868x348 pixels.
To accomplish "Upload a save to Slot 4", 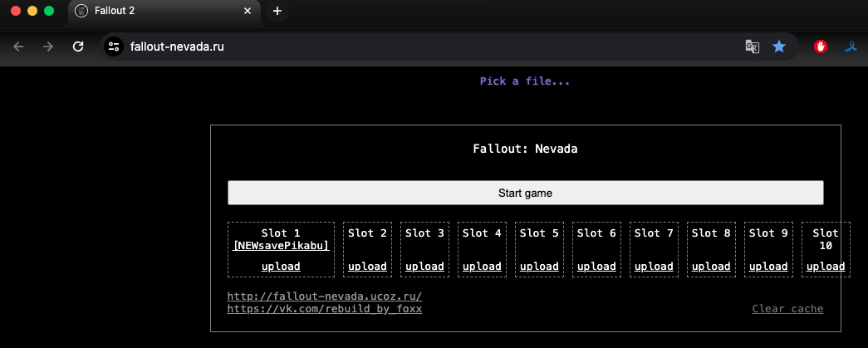I will 482,267.
